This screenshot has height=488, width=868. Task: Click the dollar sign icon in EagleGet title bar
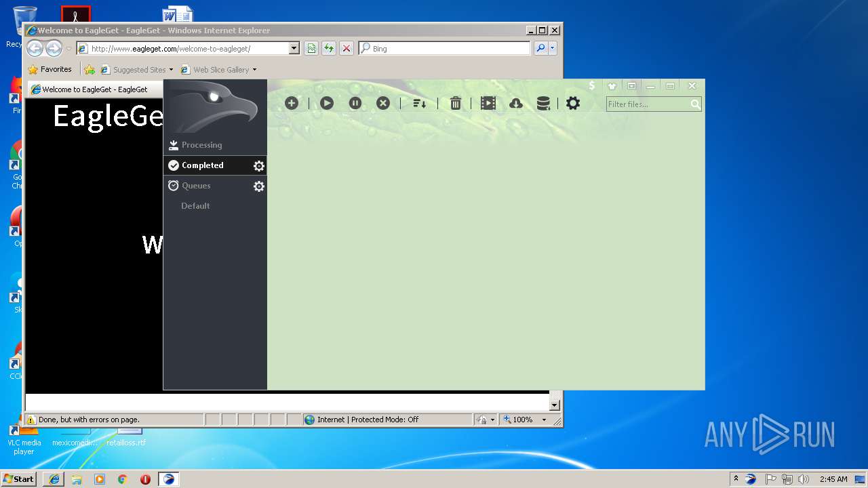pyautogui.click(x=592, y=85)
